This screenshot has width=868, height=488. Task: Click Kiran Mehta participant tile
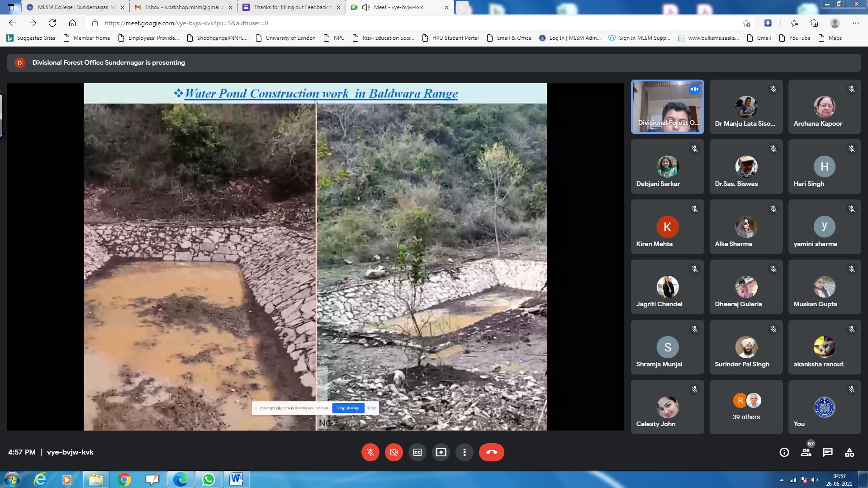[667, 227]
